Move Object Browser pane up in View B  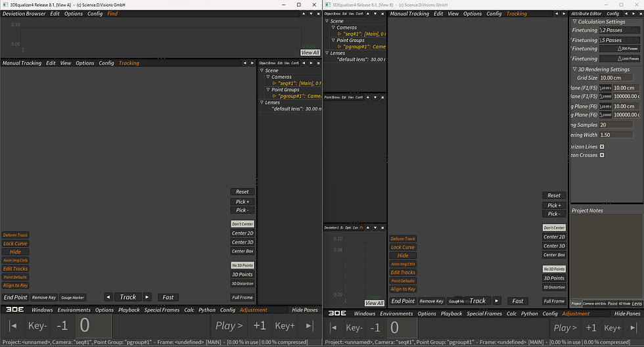pyautogui.click(x=367, y=14)
